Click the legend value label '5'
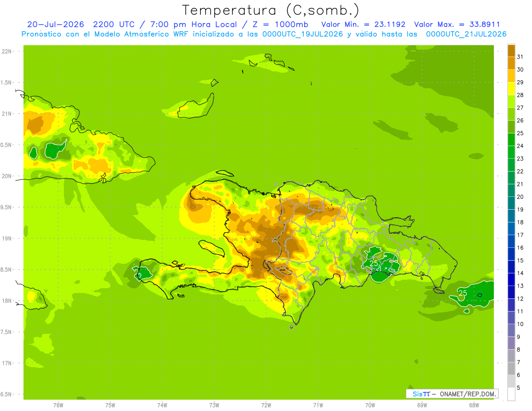532x411 pixels. (x=519, y=388)
